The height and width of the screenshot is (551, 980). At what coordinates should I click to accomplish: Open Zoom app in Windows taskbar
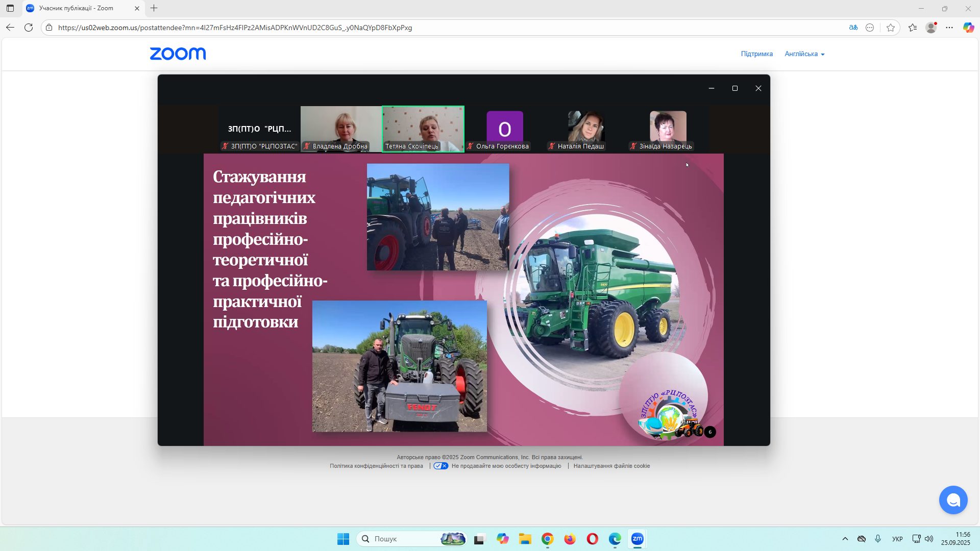pos(637,539)
